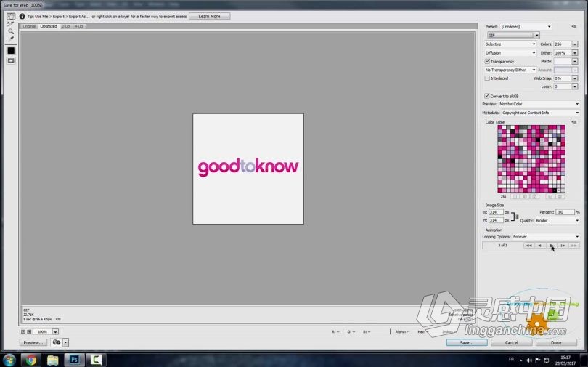Expand the Colors count arrow
Screen dimensions: 588x367
coord(574,44)
